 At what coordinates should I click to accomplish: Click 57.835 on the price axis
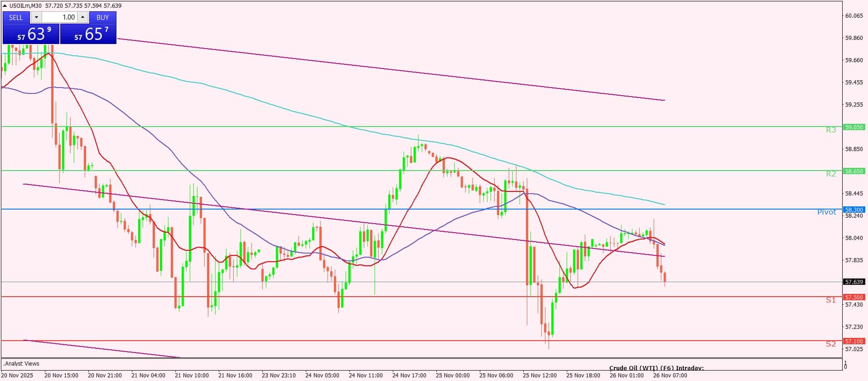point(854,260)
